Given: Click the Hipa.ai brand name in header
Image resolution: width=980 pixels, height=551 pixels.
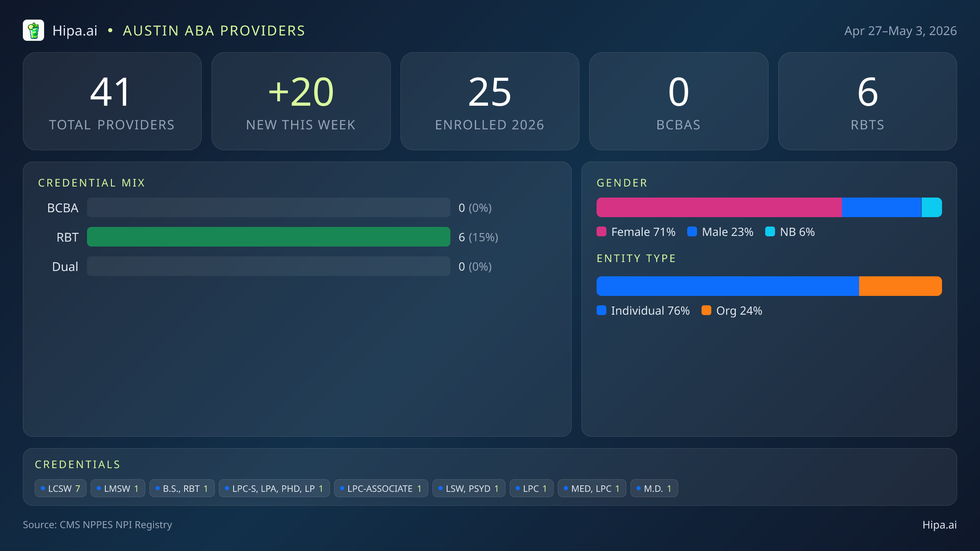Looking at the screenshot, I should pyautogui.click(x=75, y=31).
